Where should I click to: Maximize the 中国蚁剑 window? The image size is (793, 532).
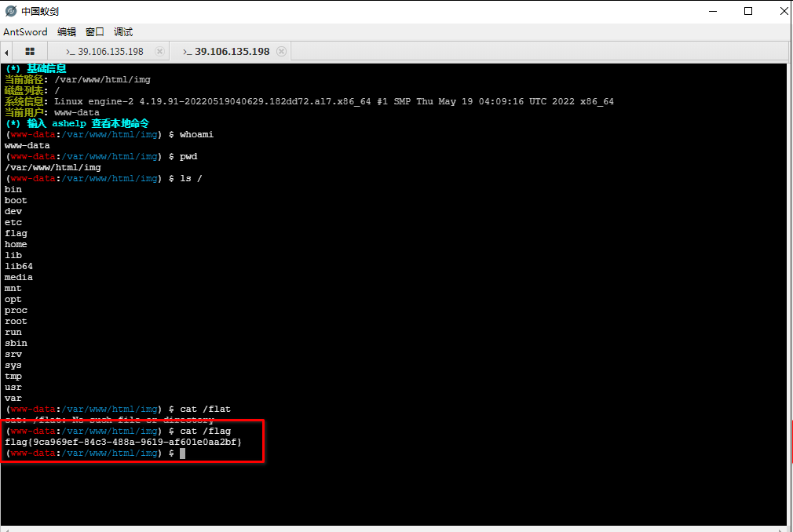coord(748,11)
